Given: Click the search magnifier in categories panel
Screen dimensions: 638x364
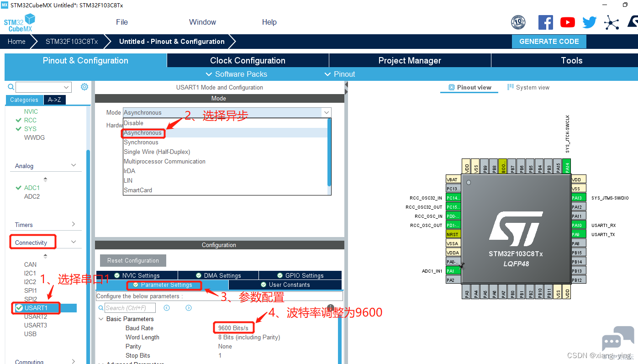Looking at the screenshot, I should tap(11, 87).
